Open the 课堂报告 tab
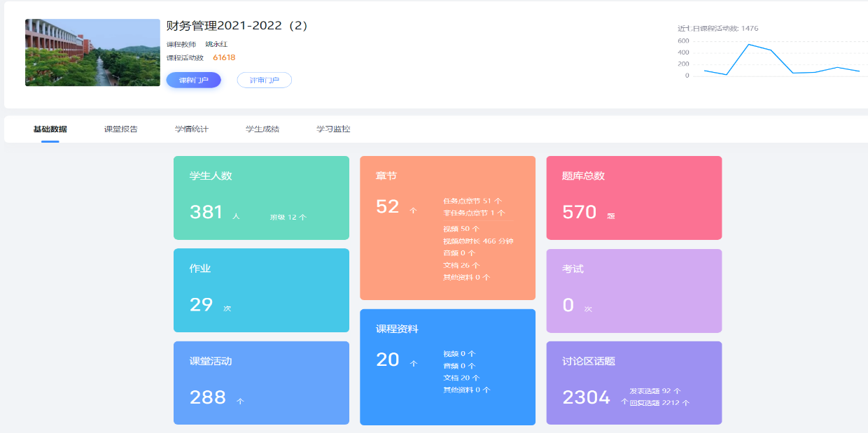The image size is (868, 433). [x=120, y=129]
